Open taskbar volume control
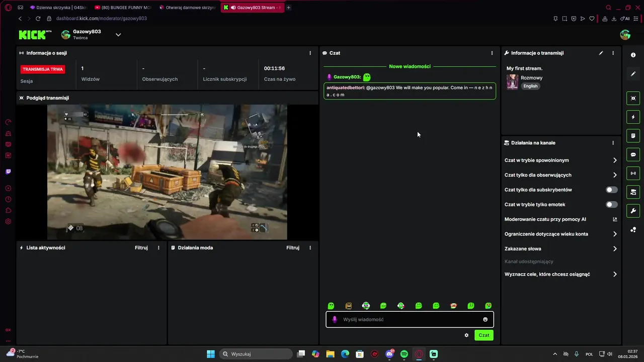 click(610, 354)
